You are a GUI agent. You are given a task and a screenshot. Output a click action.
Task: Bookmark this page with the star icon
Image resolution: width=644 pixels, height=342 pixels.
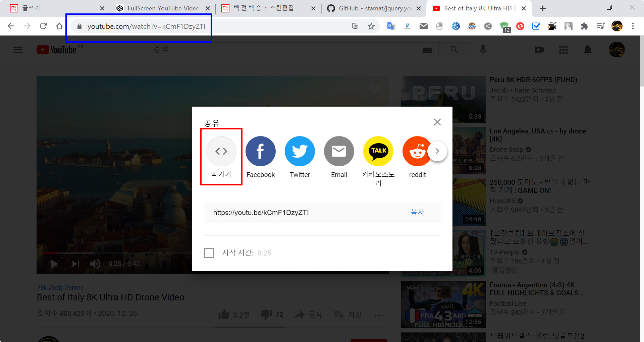coord(371,26)
